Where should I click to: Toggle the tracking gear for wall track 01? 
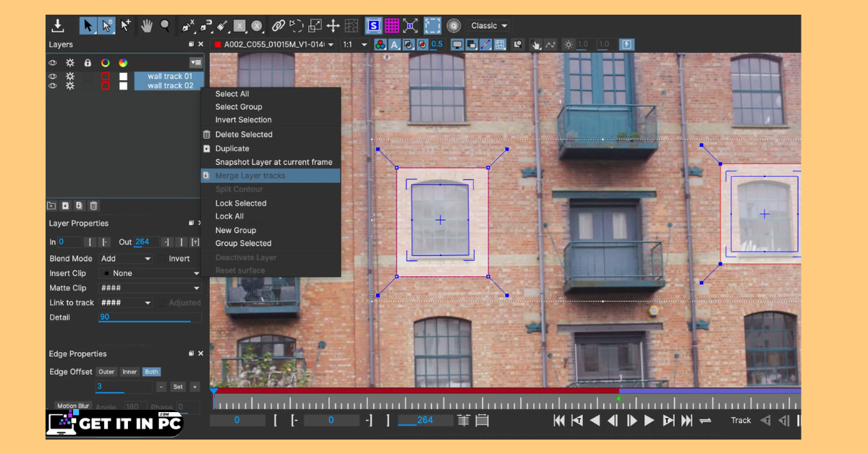(x=70, y=76)
